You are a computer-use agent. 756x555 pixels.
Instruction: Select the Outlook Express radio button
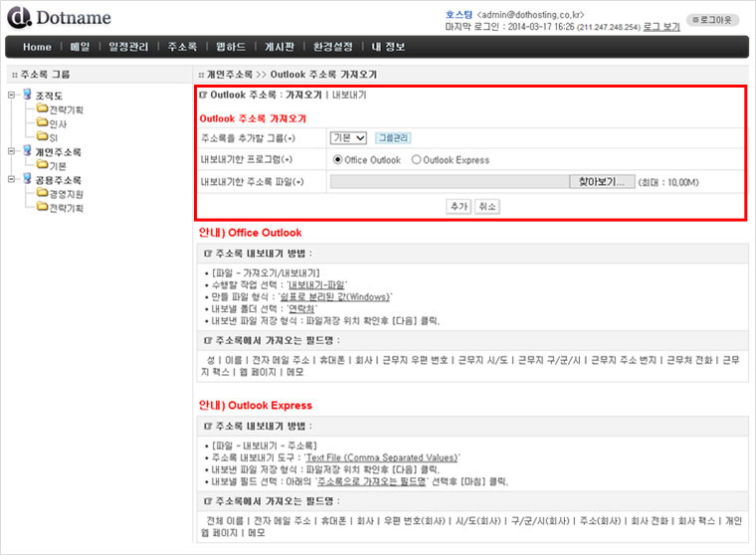pyautogui.click(x=416, y=159)
